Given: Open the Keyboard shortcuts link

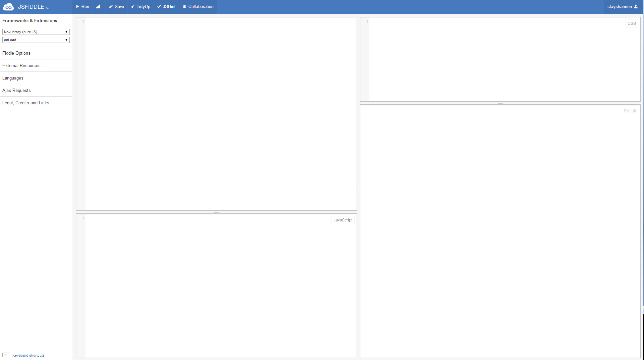Looking at the screenshot, I should [28, 355].
